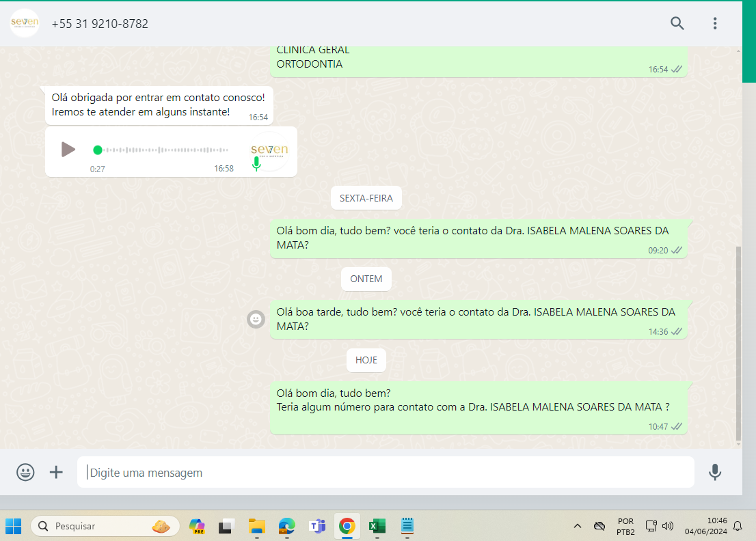The image size is (756, 541).
Task: Click the SEXTA-FEIRA date label
Action: point(366,198)
